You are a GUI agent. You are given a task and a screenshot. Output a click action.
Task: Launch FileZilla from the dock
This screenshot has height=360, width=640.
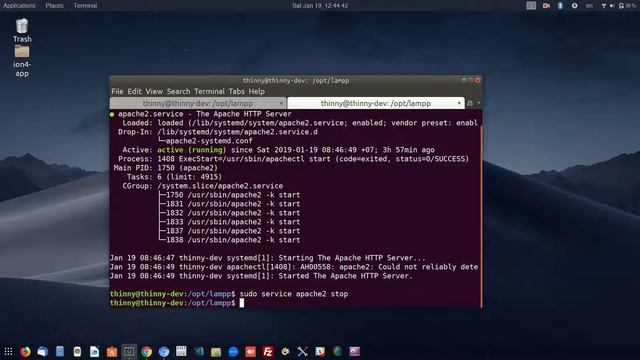tap(268, 351)
